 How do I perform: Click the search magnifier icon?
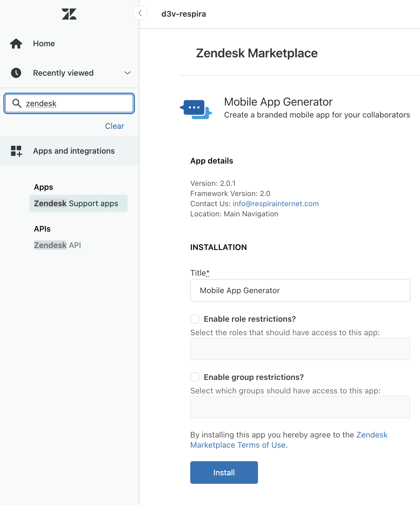pyautogui.click(x=17, y=103)
